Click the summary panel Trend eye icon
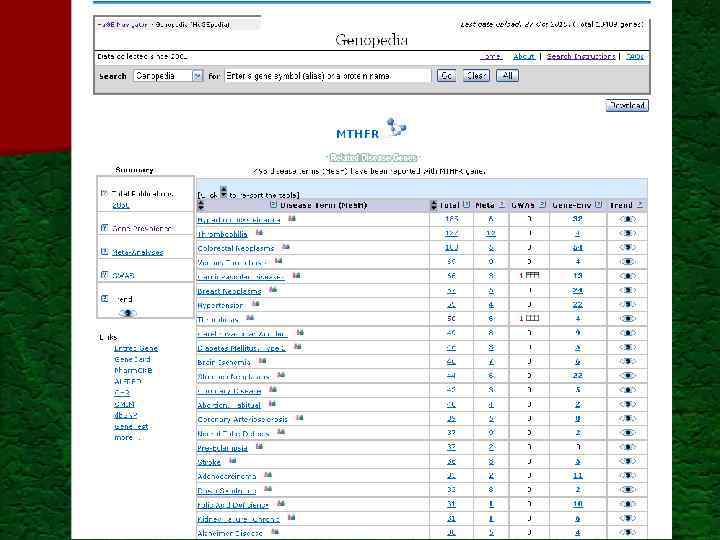Viewport: 720px width, 540px height. [x=128, y=313]
